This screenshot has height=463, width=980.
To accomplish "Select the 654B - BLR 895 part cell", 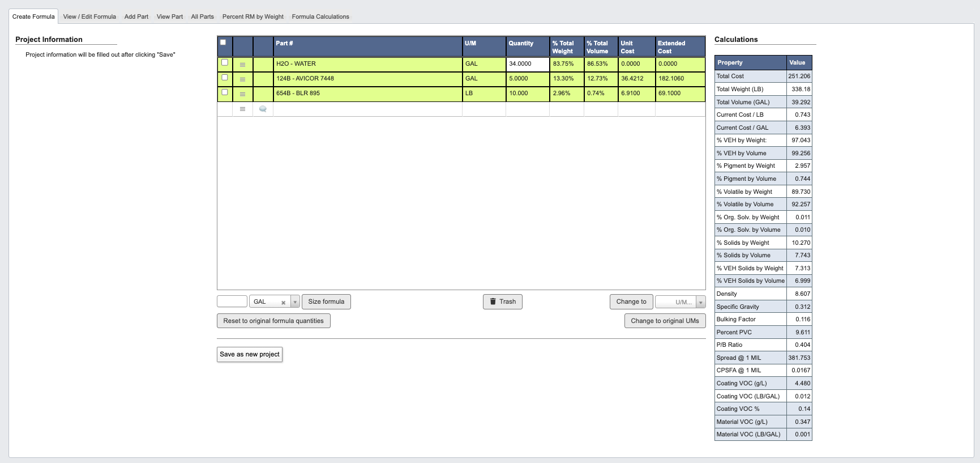I will [x=367, y=94].
